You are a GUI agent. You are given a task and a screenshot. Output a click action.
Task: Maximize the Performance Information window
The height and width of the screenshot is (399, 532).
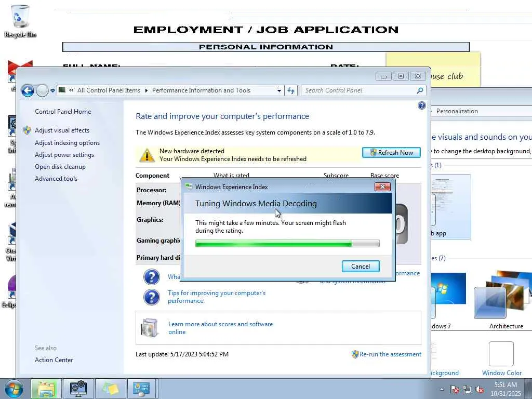pos(401,76)
